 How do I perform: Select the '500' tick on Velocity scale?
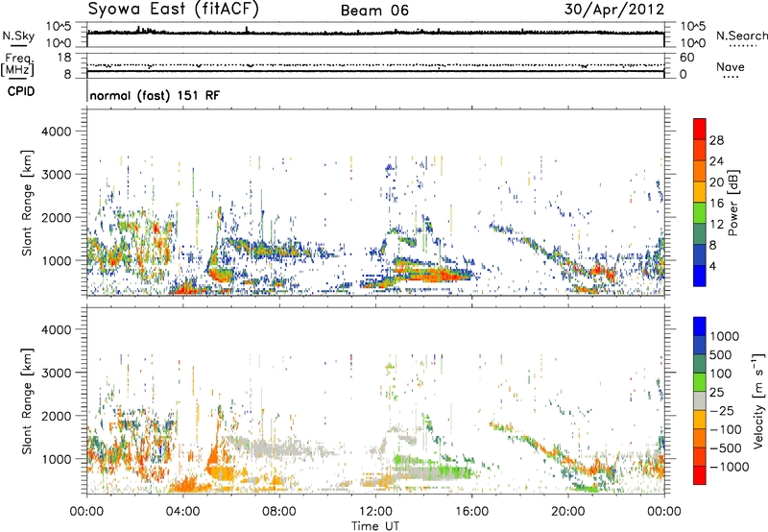click(721, 354)
